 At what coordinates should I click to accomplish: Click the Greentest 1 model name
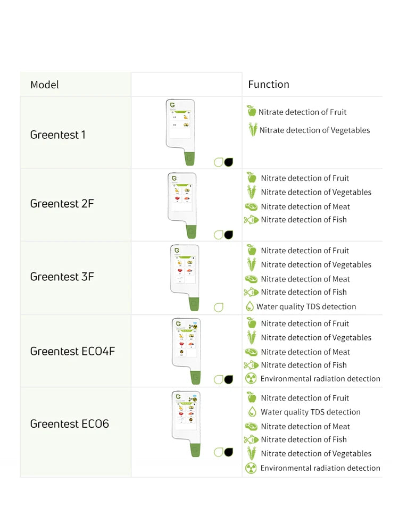[58, 135]
